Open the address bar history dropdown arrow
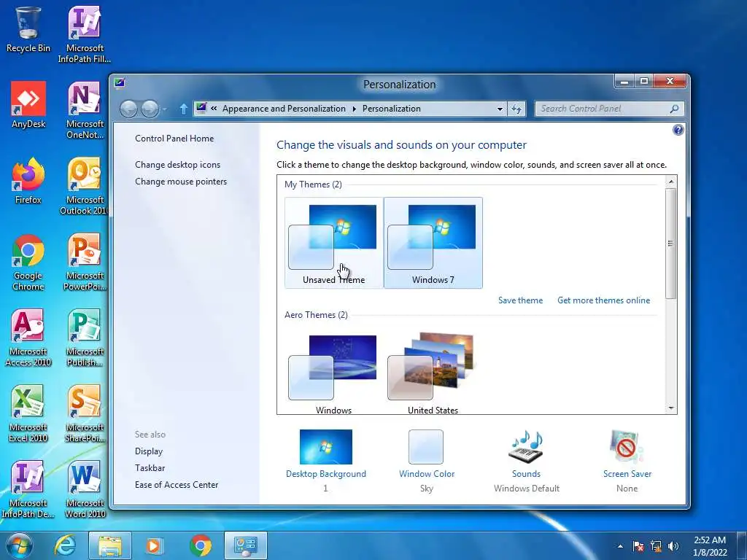The image size is (747, 560). (x=500, y=109)
